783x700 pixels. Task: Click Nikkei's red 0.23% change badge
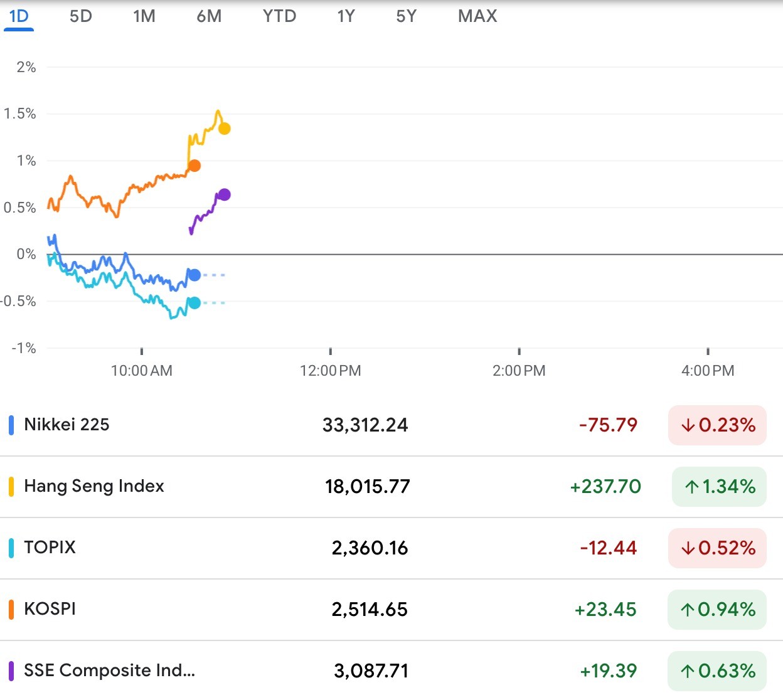[x=718, y=425]
